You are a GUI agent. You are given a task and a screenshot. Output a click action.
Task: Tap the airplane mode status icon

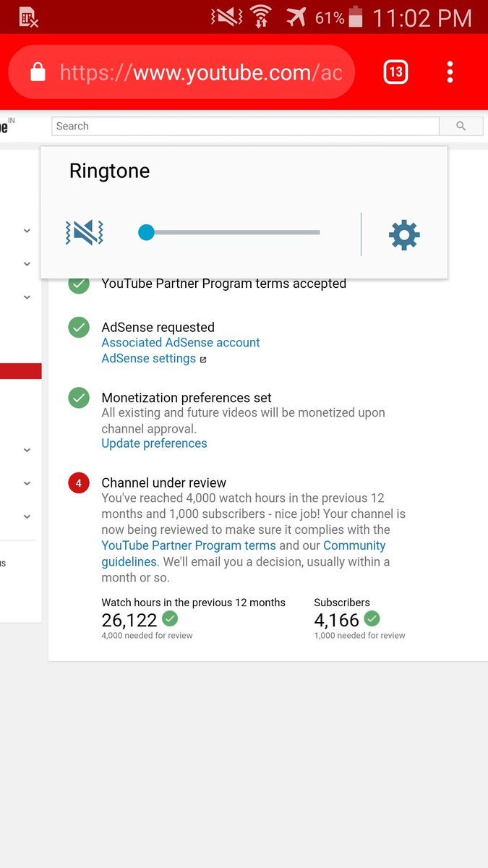click(x=296, y=17)
